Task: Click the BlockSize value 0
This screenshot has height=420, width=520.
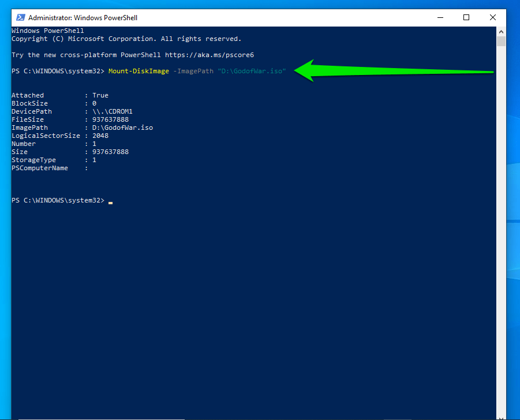Action: (94, 103)
